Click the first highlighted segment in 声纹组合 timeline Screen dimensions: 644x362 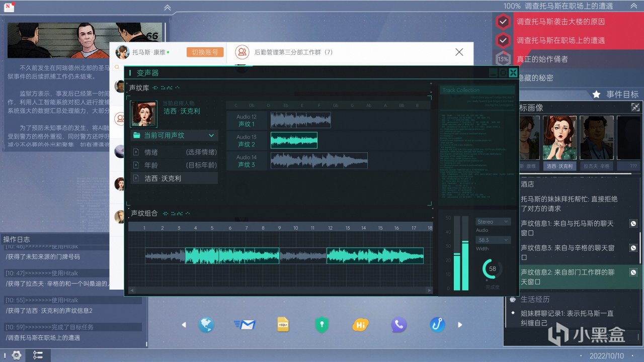(232, 256)
